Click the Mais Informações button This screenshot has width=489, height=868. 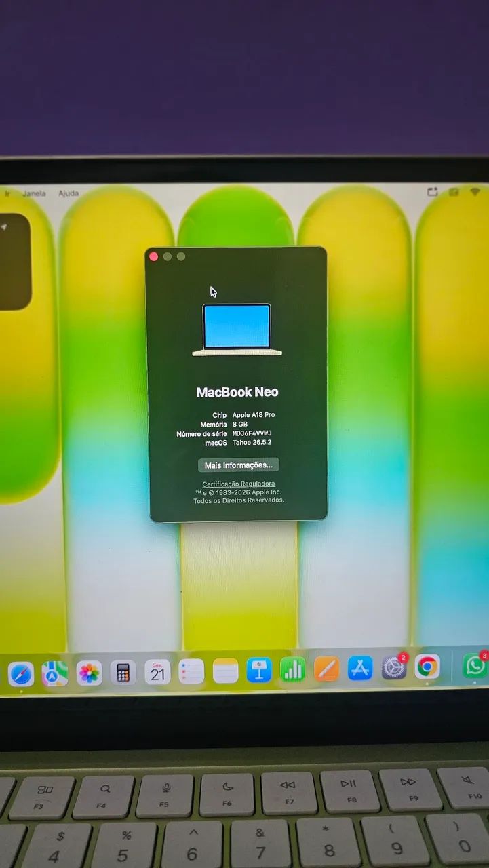238,465
